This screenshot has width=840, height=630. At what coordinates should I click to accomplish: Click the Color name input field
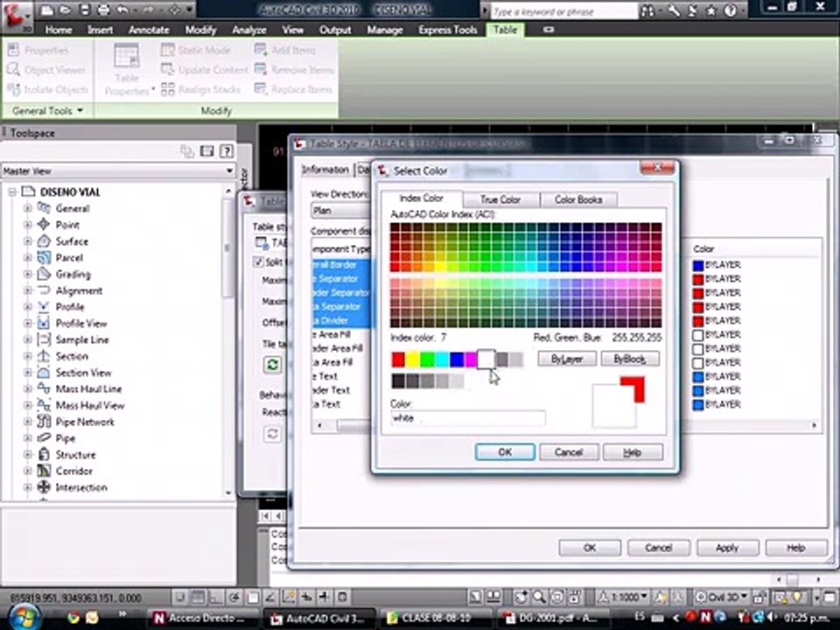467,418
